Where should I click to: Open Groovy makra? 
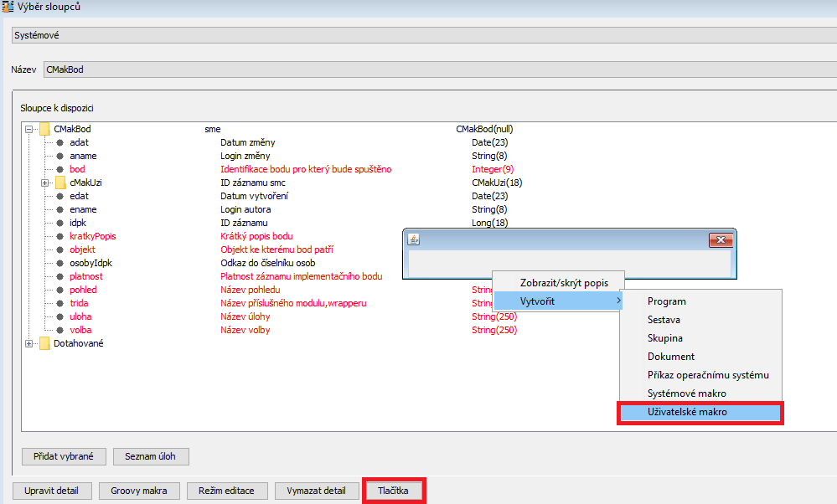(138, 491)
